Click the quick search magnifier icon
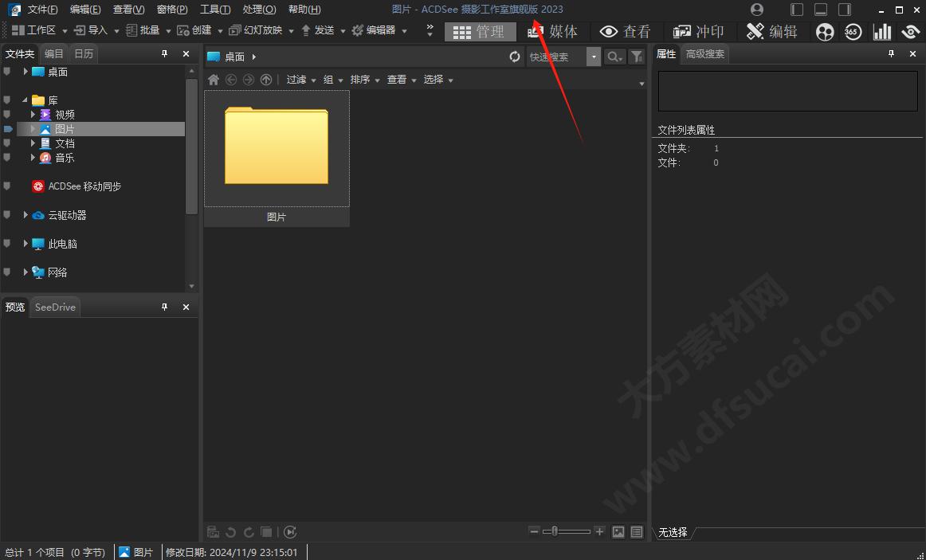This screenshot has height=560, width=926. [x=614, y=57]
